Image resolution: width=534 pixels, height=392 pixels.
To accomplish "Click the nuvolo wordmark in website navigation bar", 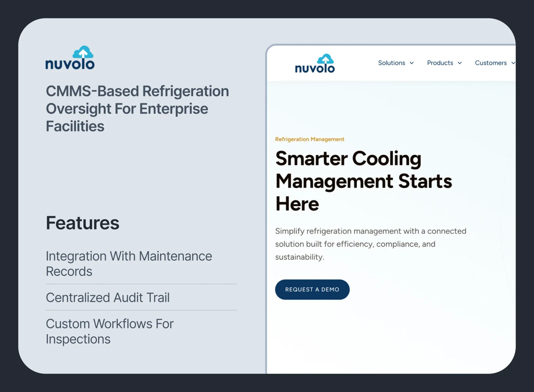I will [315, 68].
